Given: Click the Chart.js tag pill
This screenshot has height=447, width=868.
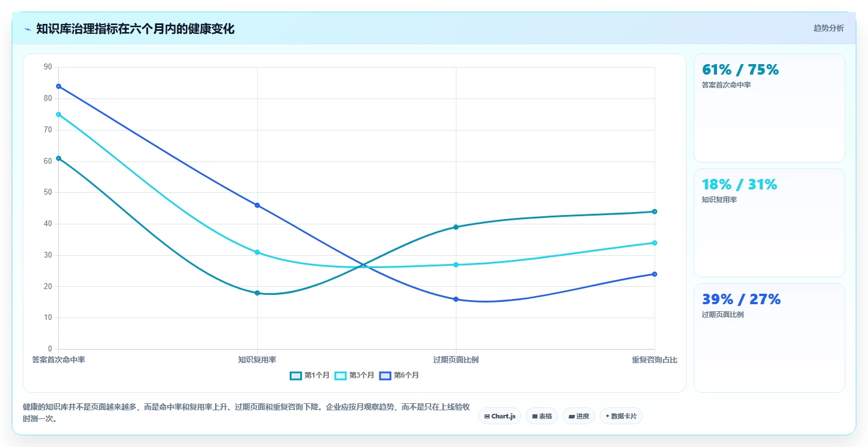Looking at the screenshot, I should coord(500,416).
